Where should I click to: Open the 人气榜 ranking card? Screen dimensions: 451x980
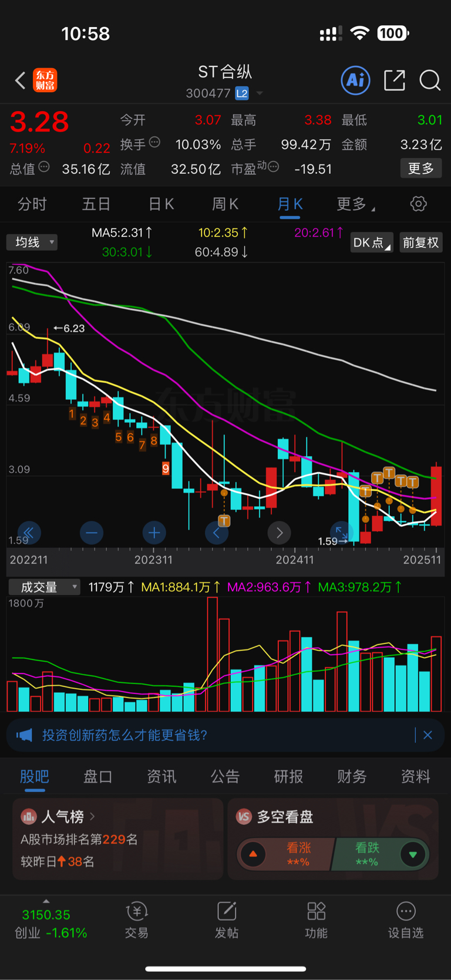click(117, 838)
